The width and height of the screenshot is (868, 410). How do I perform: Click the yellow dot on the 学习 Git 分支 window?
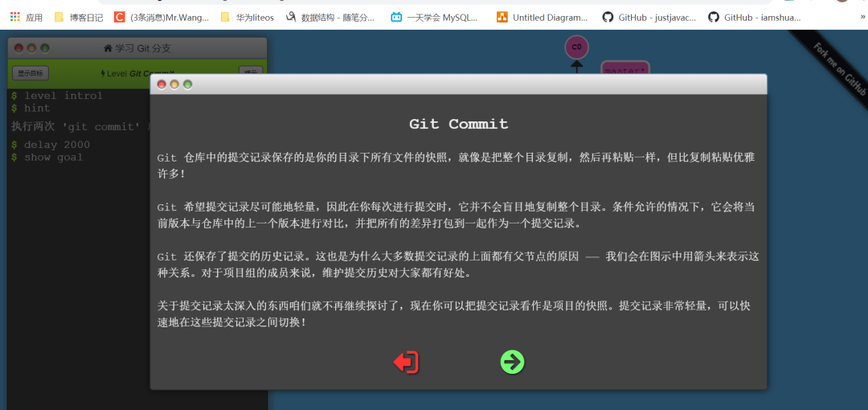click(31, 48)
